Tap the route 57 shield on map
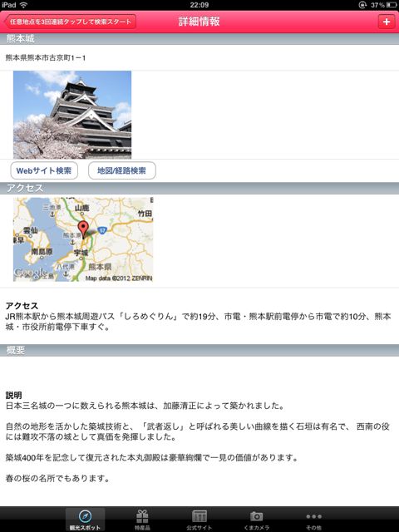Image resolution: width=399 pixels, height=532 pixels. pyautogui.click(x=101, y=231)
